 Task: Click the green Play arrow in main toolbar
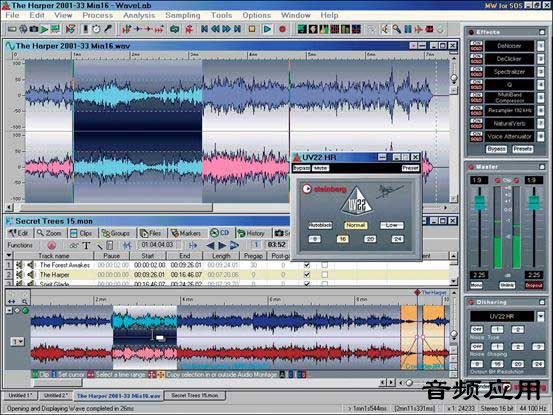coord(44,29)
